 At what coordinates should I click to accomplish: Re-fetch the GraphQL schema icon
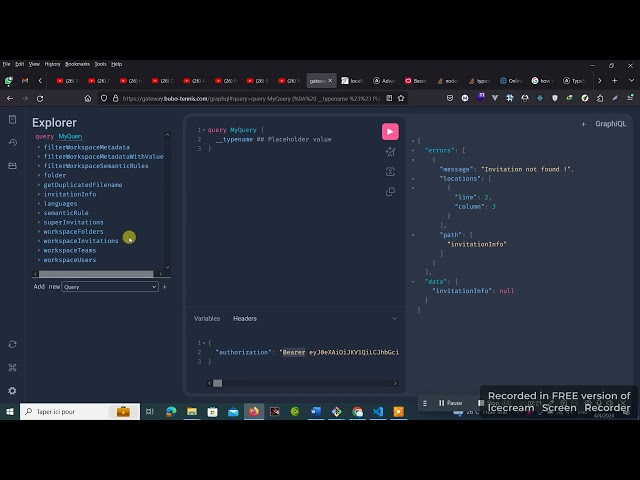point(12,344)
